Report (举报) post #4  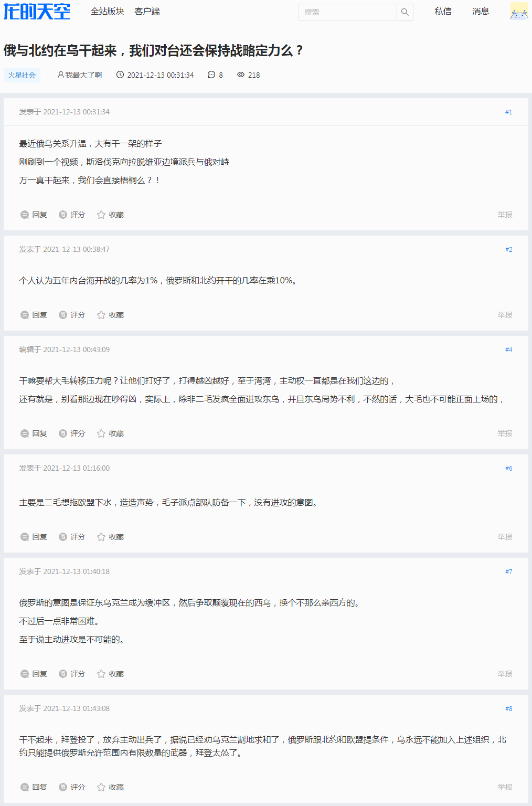pyautogui.click(x=505, y=433)
